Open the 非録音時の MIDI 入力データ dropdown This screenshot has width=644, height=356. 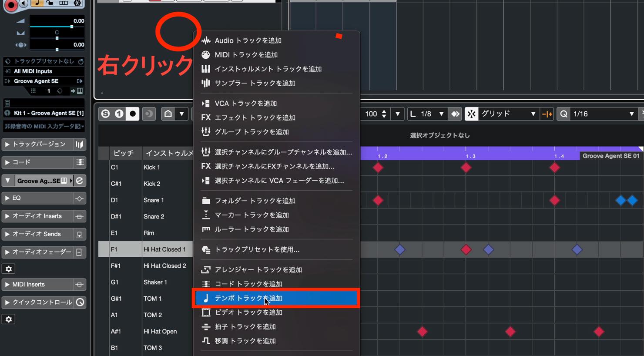pos(44,126)
